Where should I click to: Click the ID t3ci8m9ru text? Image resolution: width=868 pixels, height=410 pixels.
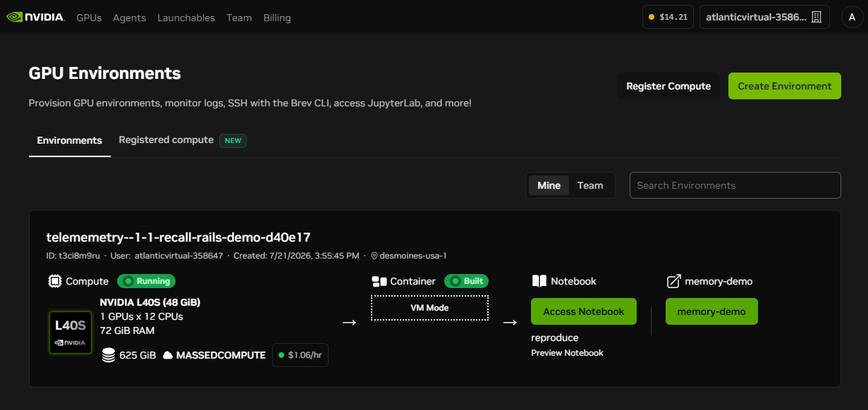click(x=73, y=256)
